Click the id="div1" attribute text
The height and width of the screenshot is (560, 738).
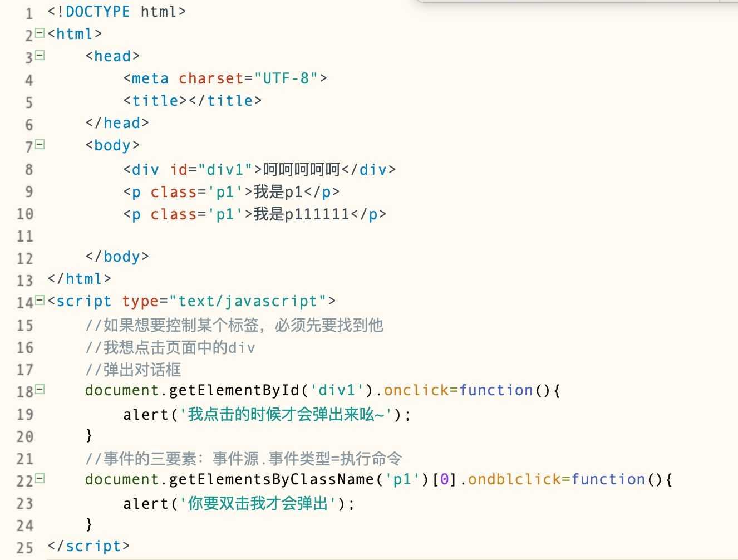coord(211,169)
